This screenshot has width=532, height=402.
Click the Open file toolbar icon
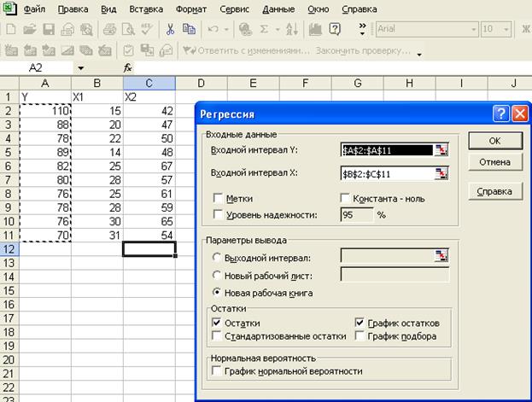click(x=30, y=29)
